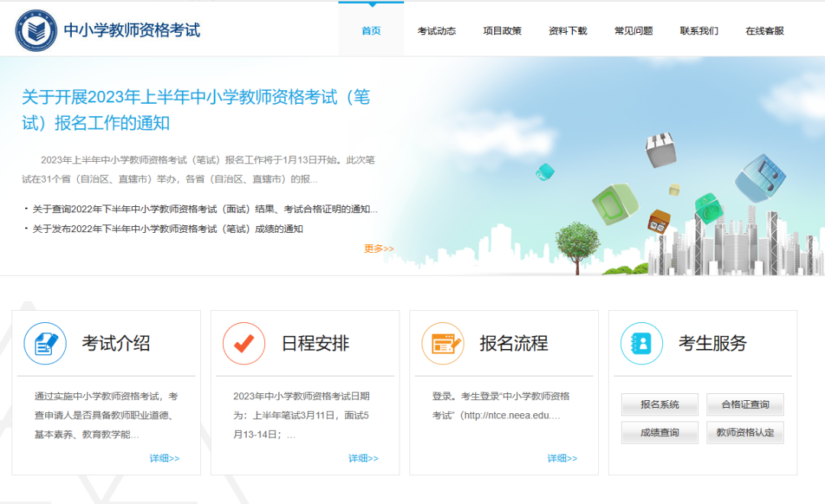Click the 日程安排 red checkmark icon

pyautogui.click(x=244, y=344)
